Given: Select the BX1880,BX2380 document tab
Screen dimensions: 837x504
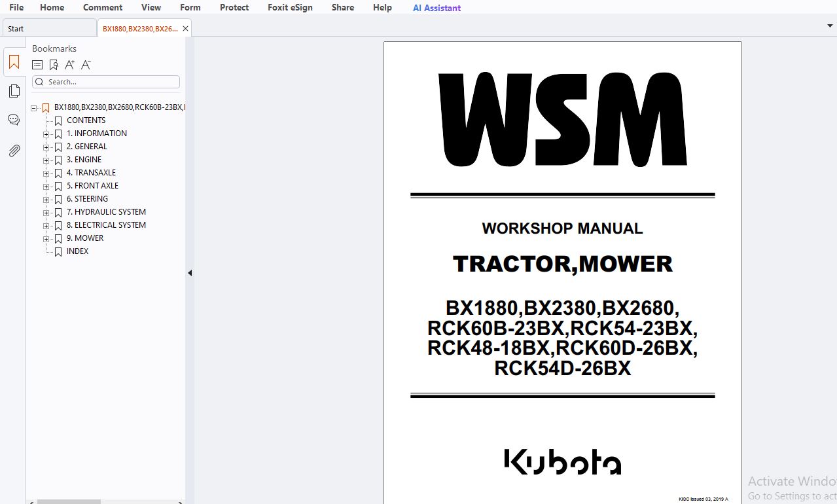Looking at the screenshot, I should tap(140, 28).
